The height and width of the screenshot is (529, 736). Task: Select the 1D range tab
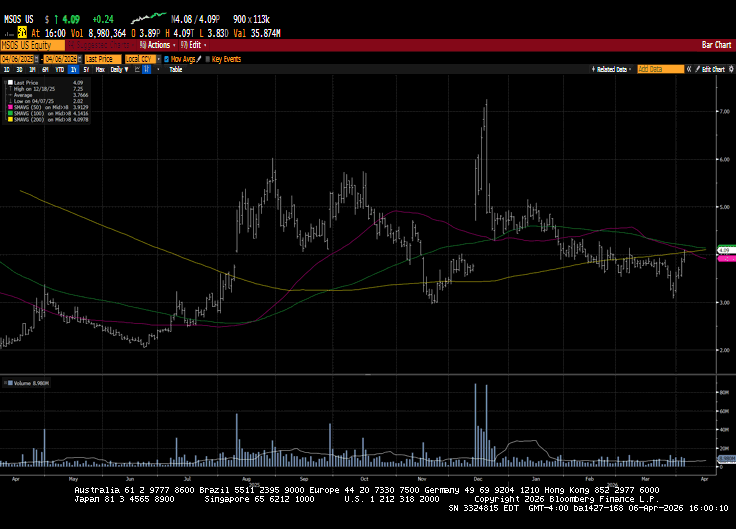tap(7, 69)
